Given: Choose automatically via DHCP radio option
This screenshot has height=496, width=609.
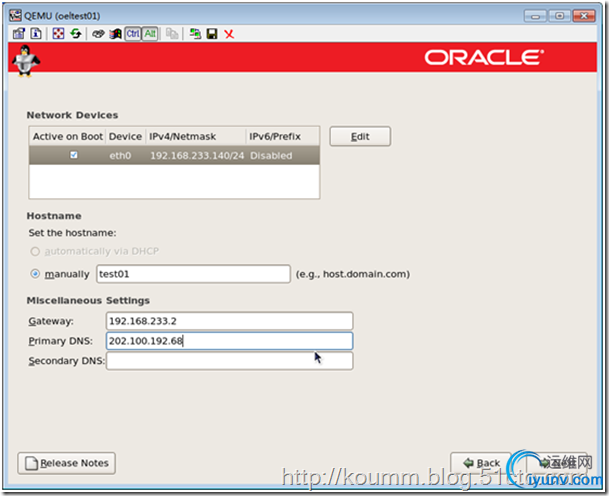Looking at the screenshot, I should [x=35, y=252].
